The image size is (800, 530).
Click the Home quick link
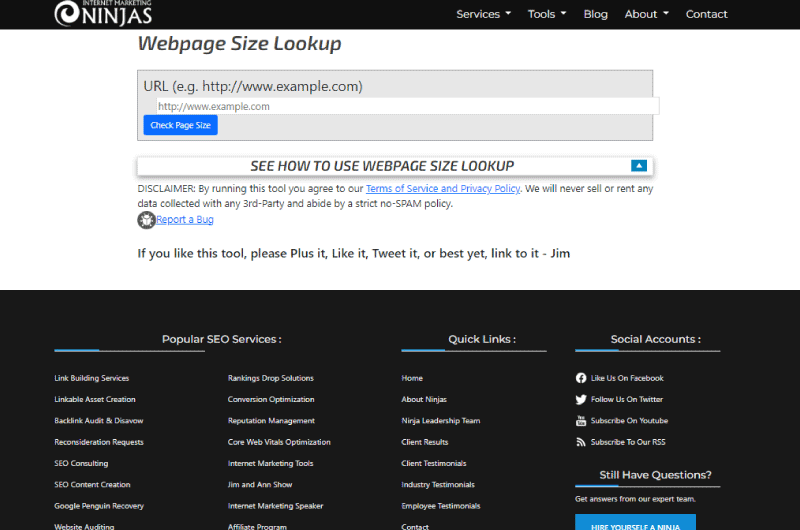(x=412, y=378)
